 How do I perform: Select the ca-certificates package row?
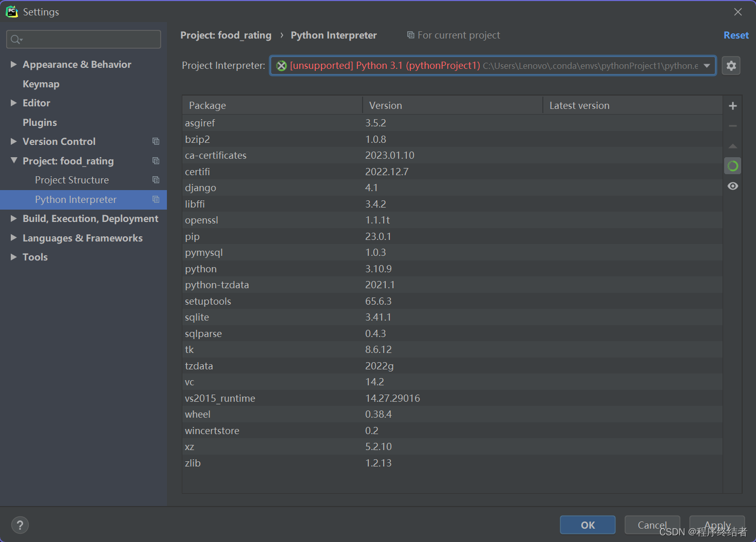pos(452,155)
